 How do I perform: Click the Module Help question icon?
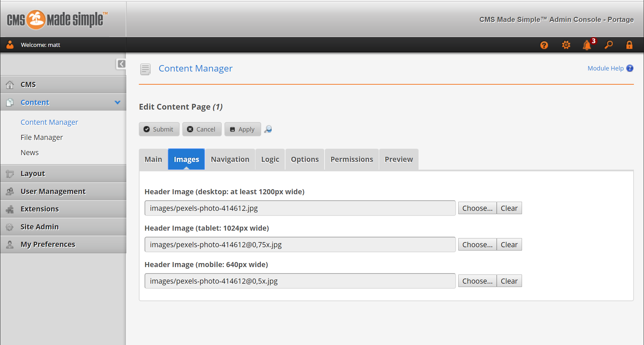630,68
